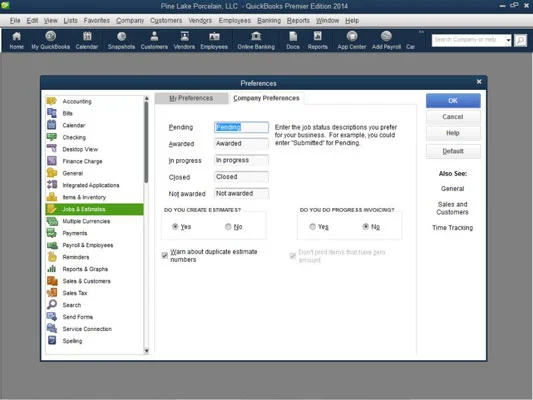The width and height of the screenshot is (533, 400).
Task: Select Bills preferences category
Action: click(94, 113)
